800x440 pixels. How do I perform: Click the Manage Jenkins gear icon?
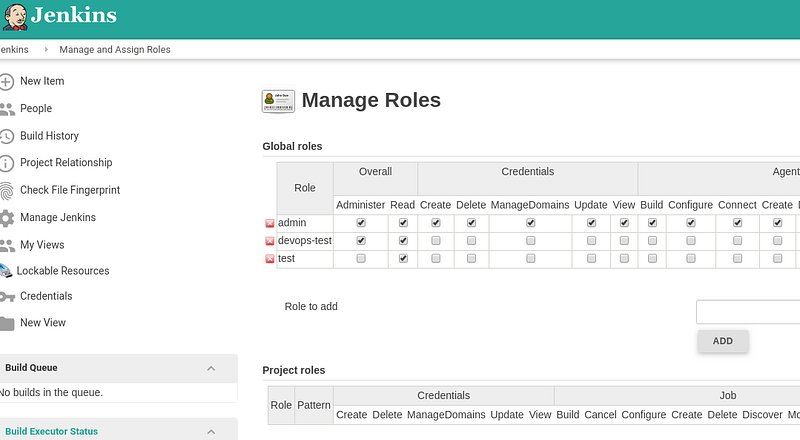click(x=6, y=218)
